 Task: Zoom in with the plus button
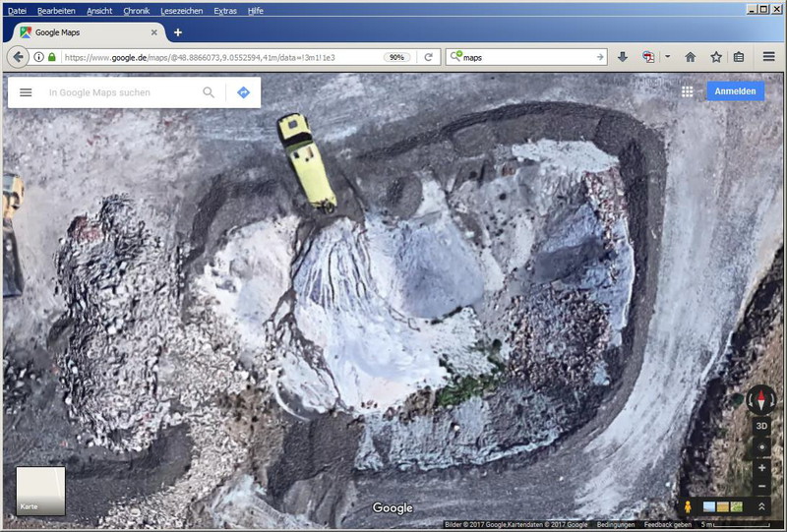tap(761, 468)
